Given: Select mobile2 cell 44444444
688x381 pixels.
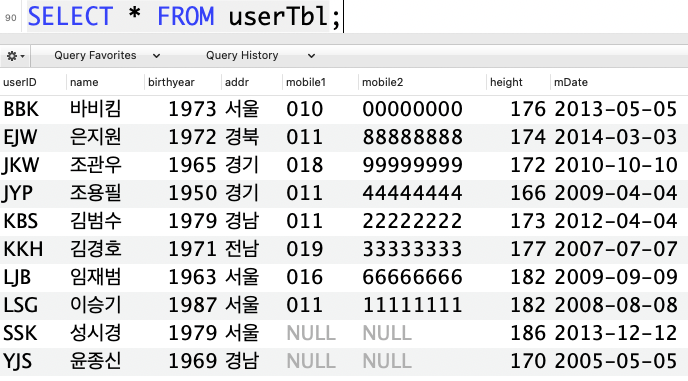Looking at the screenshot, I should (x=412, y=194).
